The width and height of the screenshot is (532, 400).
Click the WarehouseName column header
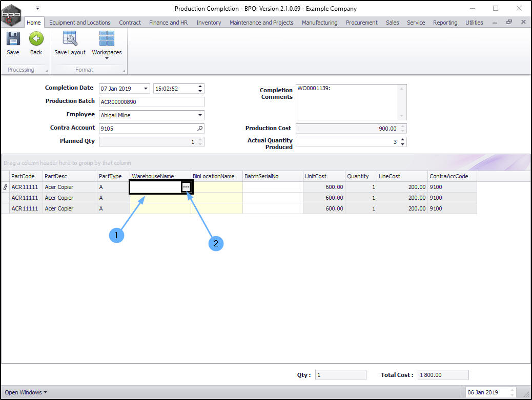point(160,176)
